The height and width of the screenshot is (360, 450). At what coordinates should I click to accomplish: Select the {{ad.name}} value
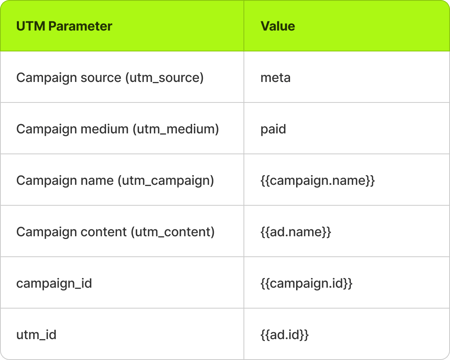[296, 232]
